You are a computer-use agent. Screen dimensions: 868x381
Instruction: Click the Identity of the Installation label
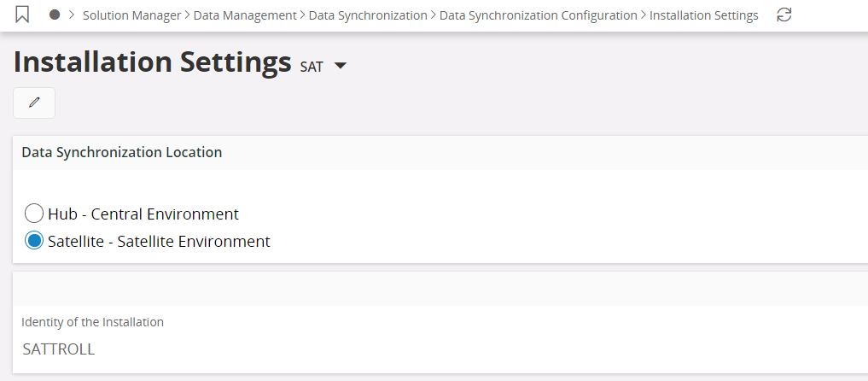coord(92,322)
